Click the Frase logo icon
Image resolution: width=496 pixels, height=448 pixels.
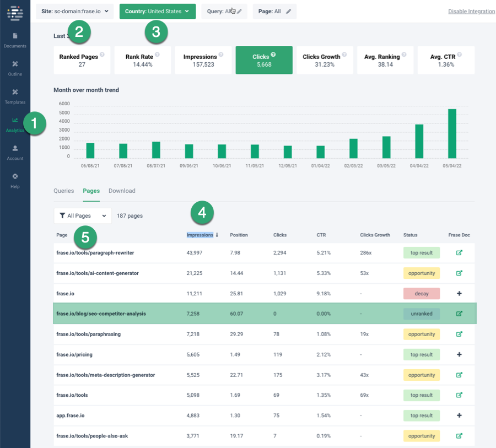(15, 13)
